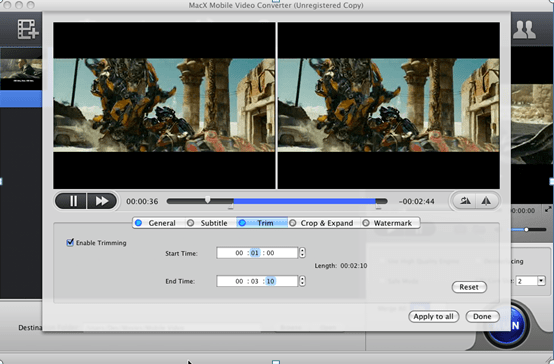This screenshot has width=554, height=364.
Task: Click the End Time seconds field 10
Action: 270,281
